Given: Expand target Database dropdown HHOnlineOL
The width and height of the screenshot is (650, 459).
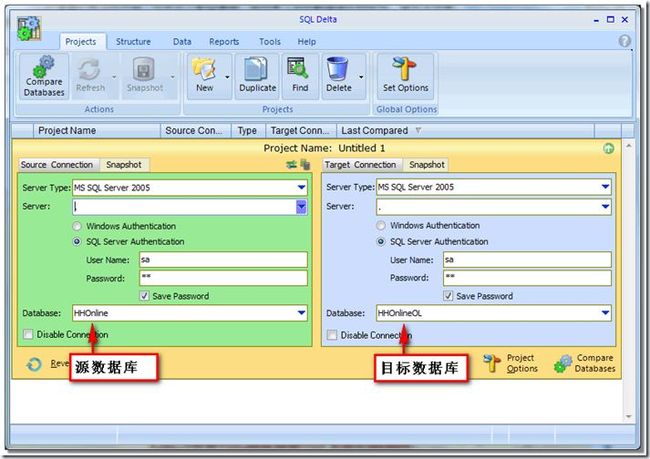Looking at the screenshot, I should click(x=605, y=313).
